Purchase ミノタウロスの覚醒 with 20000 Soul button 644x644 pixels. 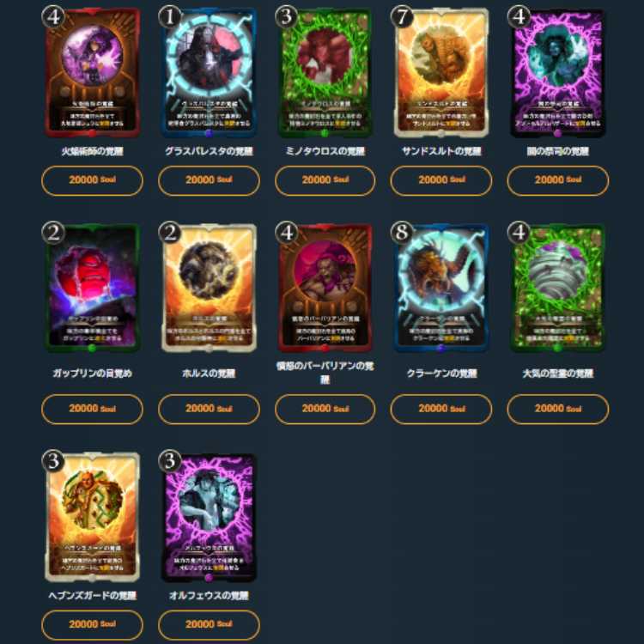coord(325,180)
